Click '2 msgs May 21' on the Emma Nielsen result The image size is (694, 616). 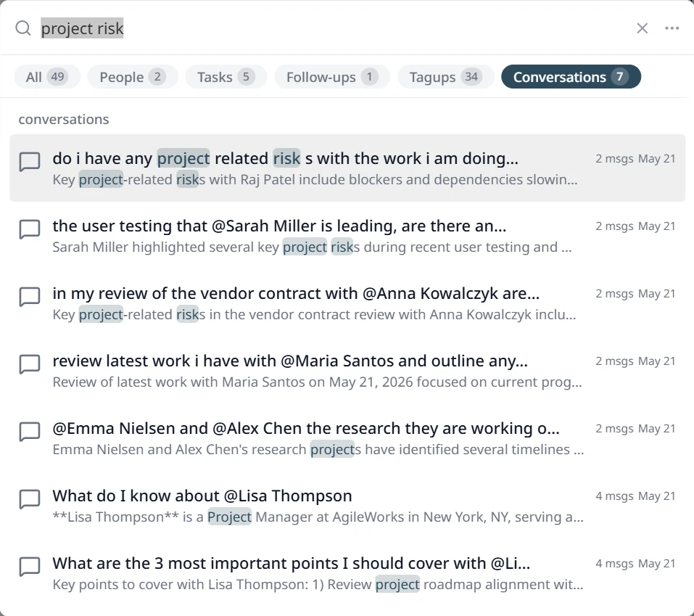pyautogui.click(x=635, y=429)
